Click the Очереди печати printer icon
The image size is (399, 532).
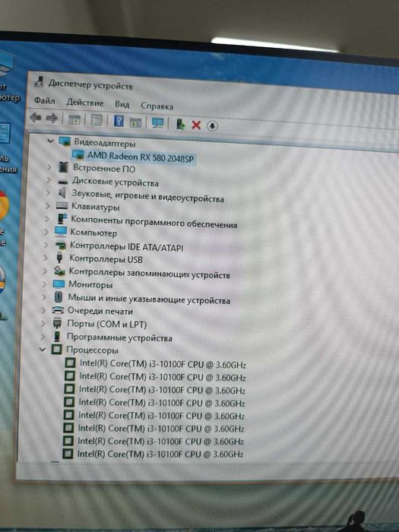click(58, 310)
